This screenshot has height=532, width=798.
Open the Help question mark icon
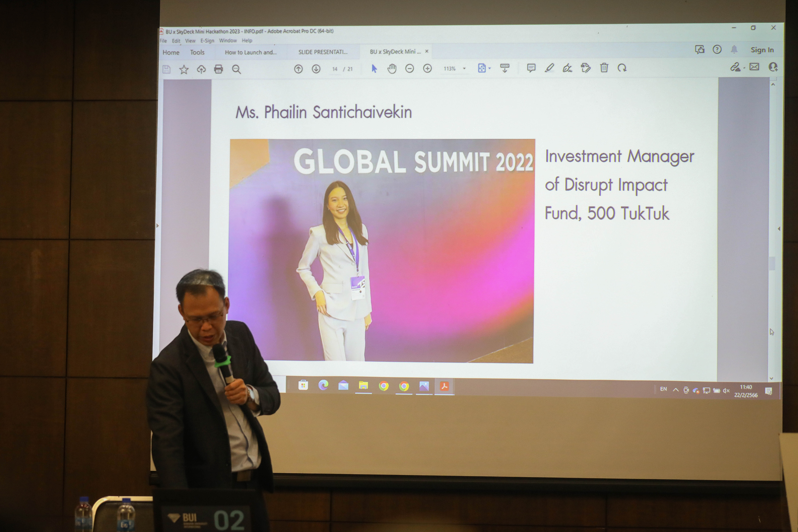[x=717, y=49]
